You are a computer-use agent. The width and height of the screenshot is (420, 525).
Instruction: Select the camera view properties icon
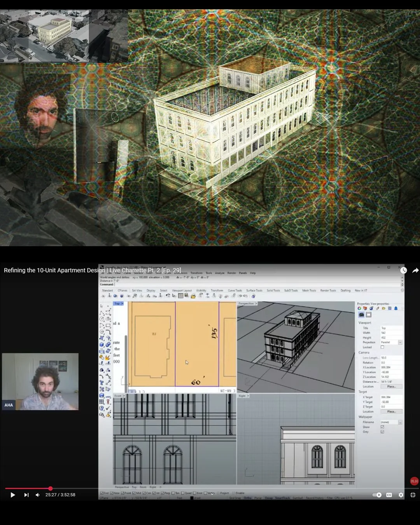(361, 315)
